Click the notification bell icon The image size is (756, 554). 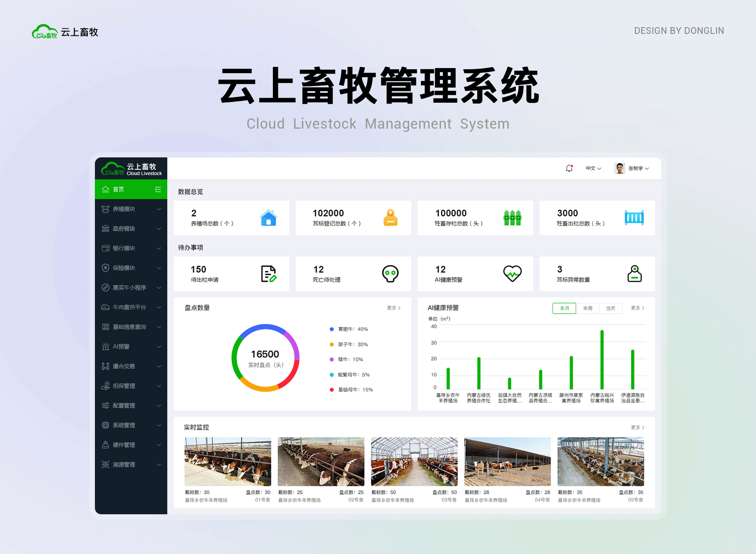pos(569,168)
